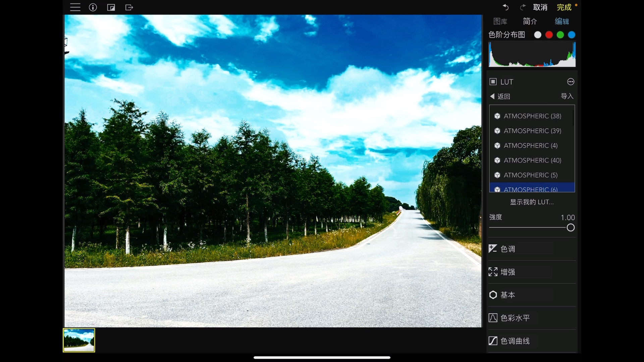Click the export share icon

pos(129,7)
